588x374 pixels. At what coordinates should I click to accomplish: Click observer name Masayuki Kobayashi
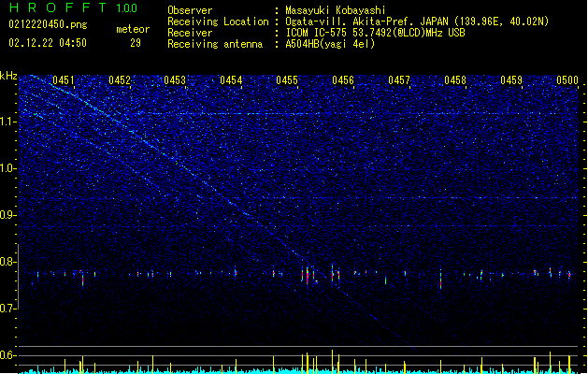click(x=336, y=10)
